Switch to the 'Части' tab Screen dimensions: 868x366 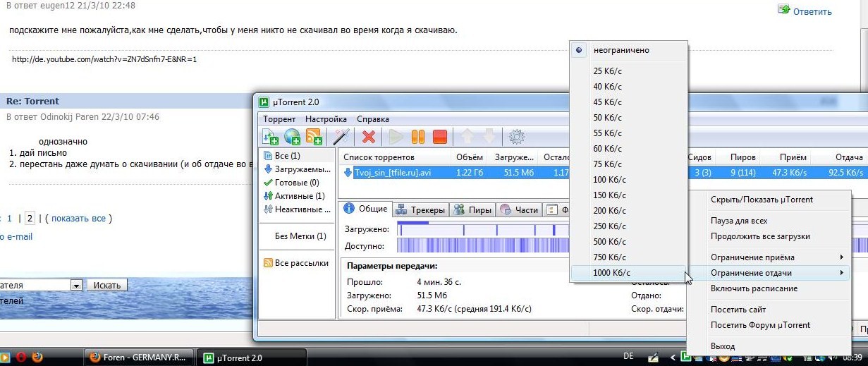(x=519, y=209)
